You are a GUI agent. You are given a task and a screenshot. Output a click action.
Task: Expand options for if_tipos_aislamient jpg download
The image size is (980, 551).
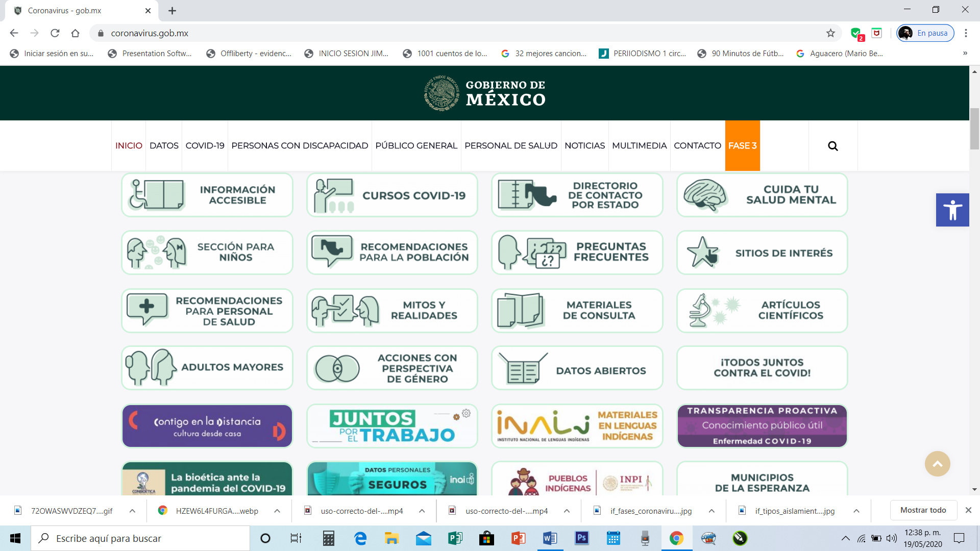click(856, 511)
